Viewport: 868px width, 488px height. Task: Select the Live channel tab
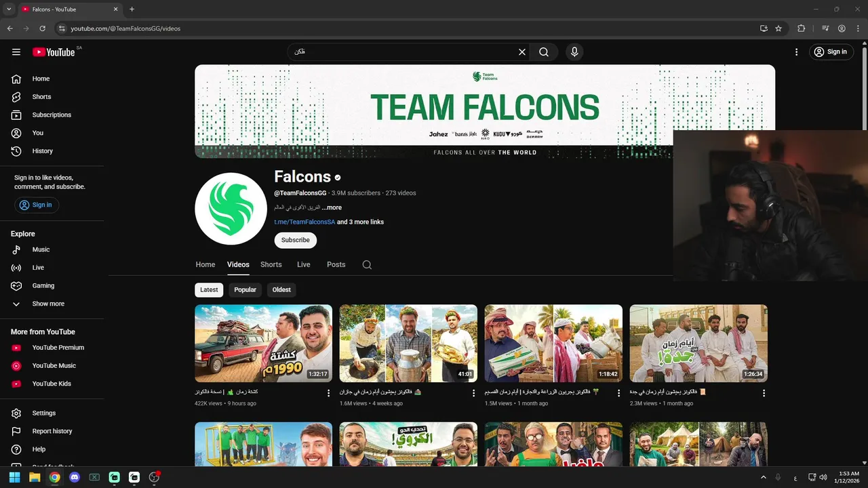[304, 265]
